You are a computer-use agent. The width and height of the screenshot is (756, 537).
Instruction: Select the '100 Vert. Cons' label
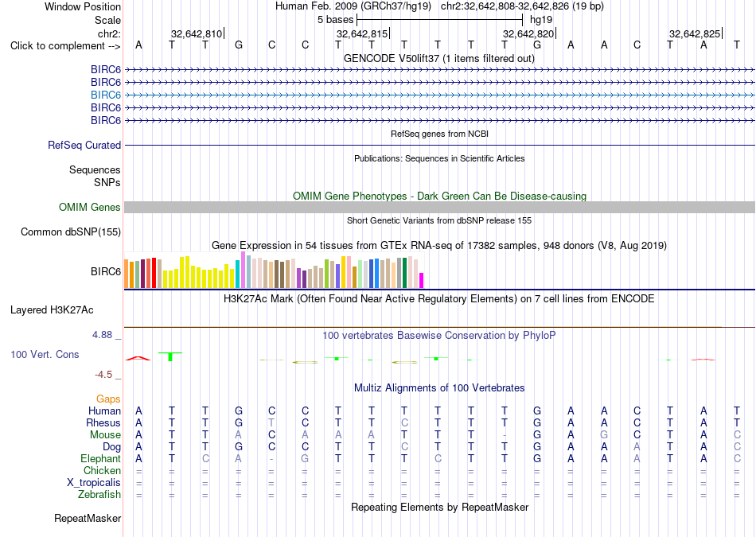tap(45, 354)
